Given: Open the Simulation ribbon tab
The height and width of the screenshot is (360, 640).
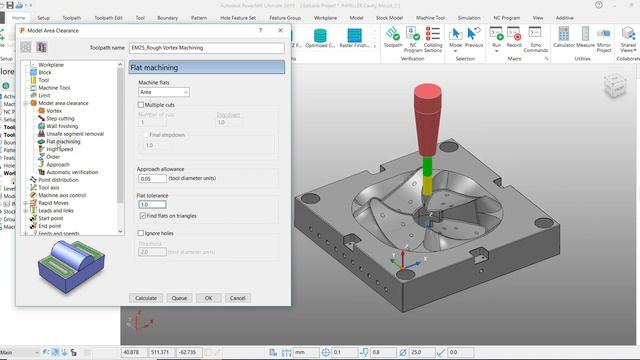Looking at the screenshot, I should (469, 18).
